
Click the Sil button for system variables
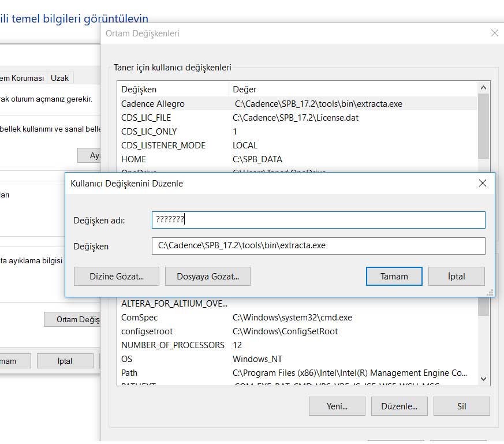coord(461,406)
